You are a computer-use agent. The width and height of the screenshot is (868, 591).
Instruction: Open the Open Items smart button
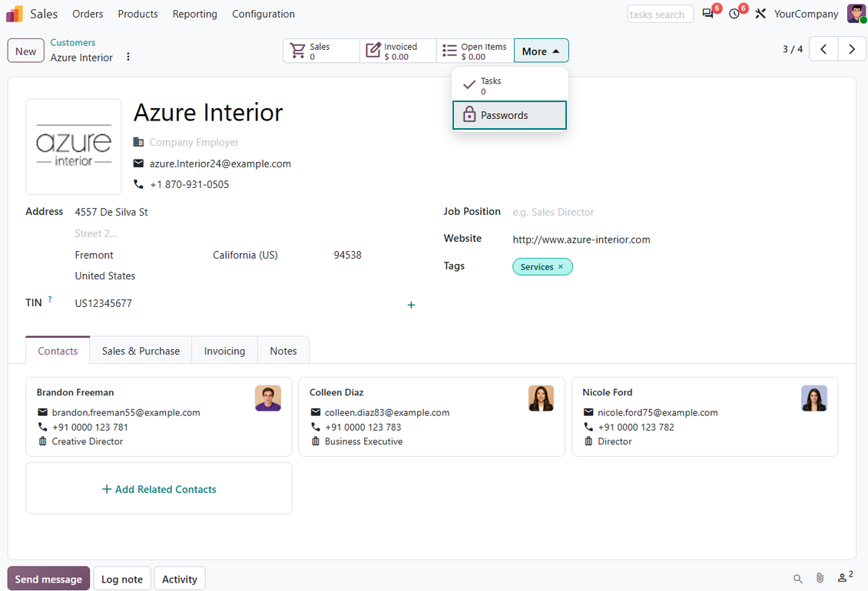point(475,51)
